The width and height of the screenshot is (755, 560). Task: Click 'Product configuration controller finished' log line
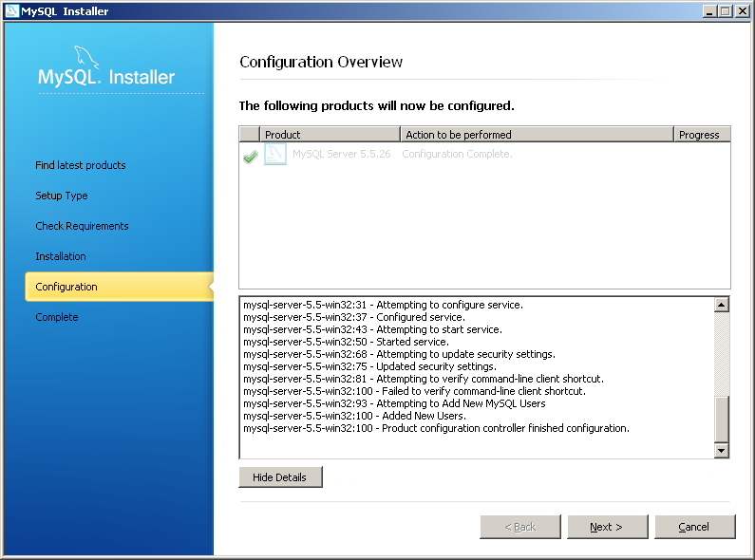tap(436, 428)
